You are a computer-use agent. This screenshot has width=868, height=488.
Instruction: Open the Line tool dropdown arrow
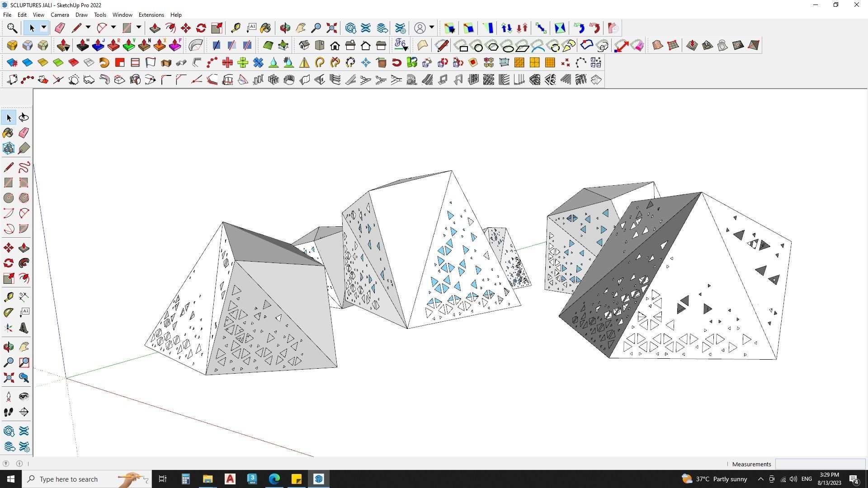pos(88,28)
